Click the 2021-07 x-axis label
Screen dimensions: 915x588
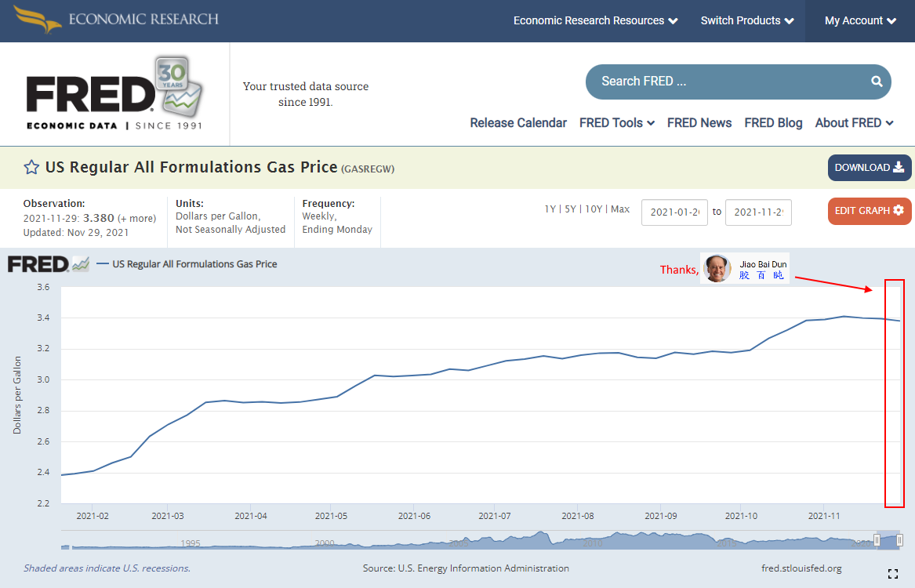point(494,516)
